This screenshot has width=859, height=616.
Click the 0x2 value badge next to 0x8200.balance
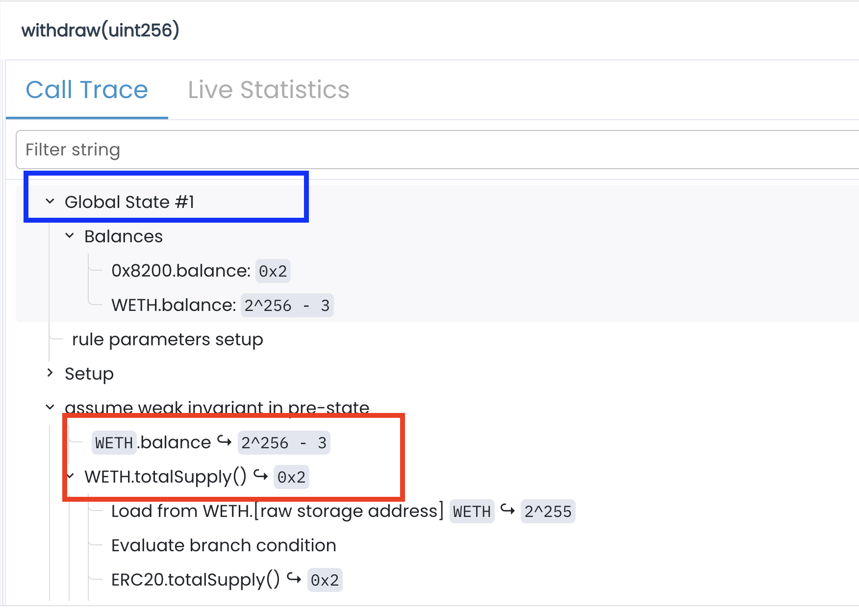click(x=273, y=271)
